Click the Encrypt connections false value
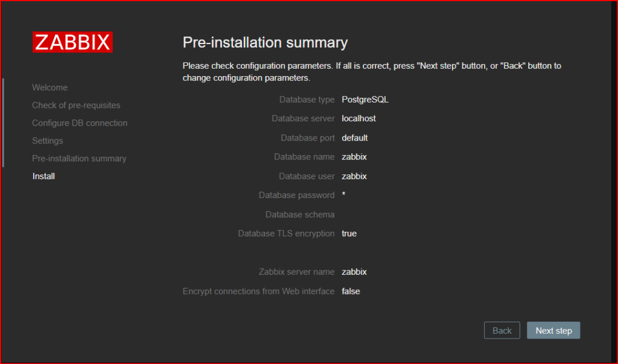The image size is (618, 364). (x=351, y=292)
